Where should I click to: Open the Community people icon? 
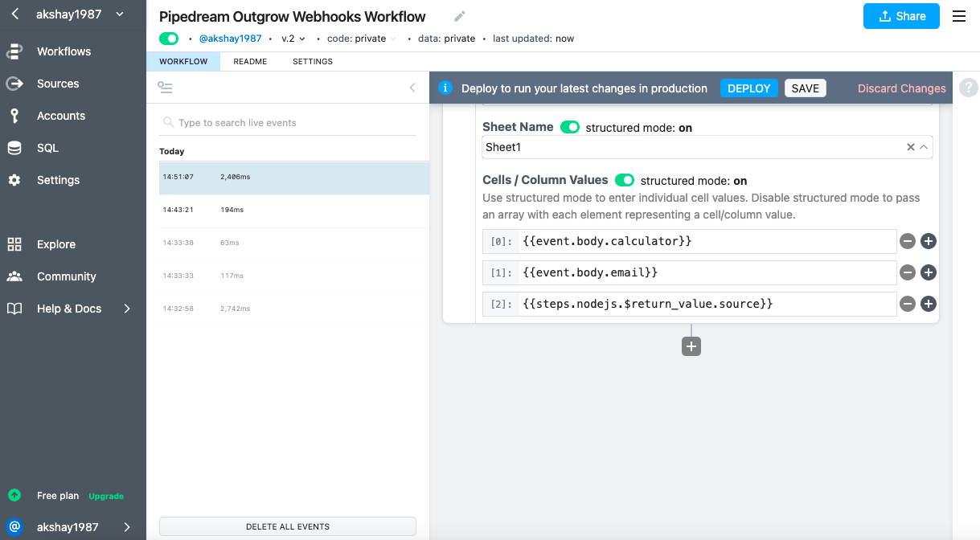[x=14, y=276]
